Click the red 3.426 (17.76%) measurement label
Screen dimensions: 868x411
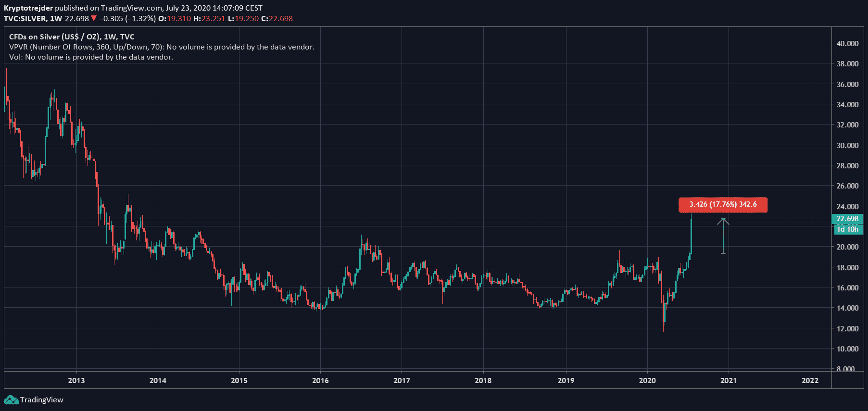click(723, 205)
